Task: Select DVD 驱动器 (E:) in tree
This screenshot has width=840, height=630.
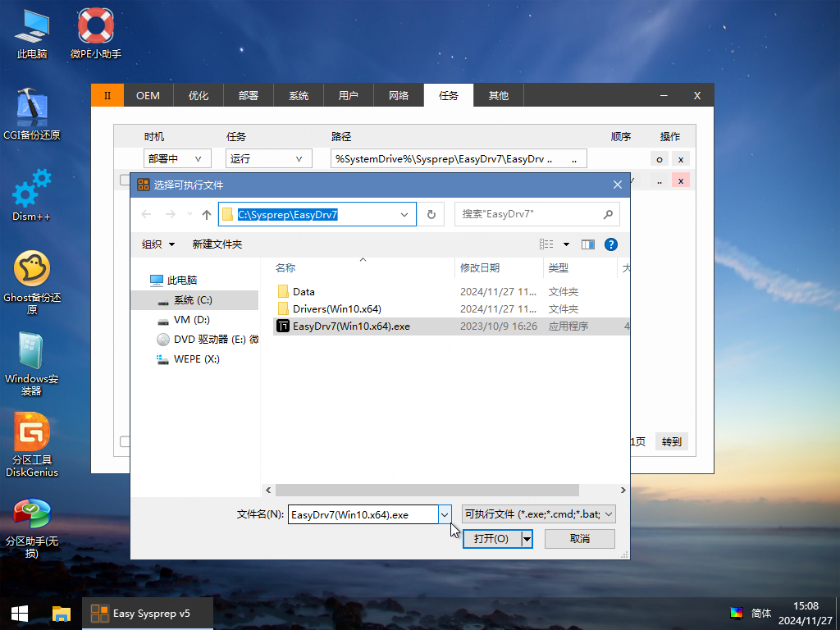Action: click(x=208, y=339)
